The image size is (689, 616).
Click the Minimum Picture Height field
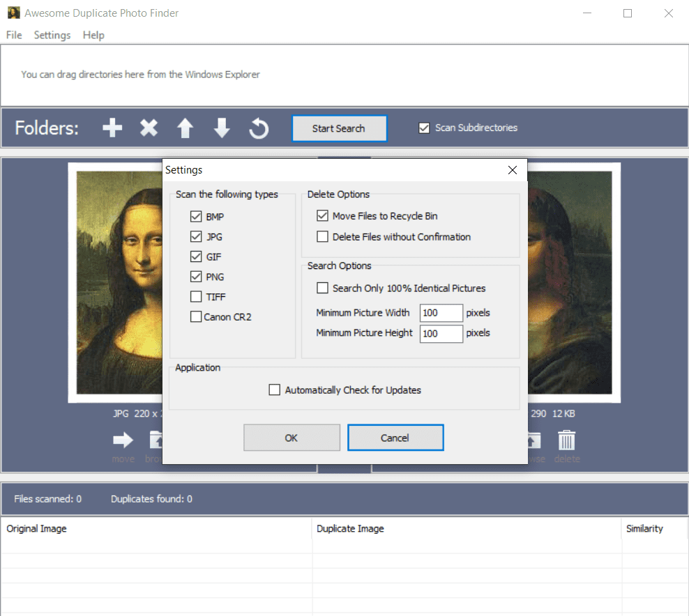(x=441, y=334)
